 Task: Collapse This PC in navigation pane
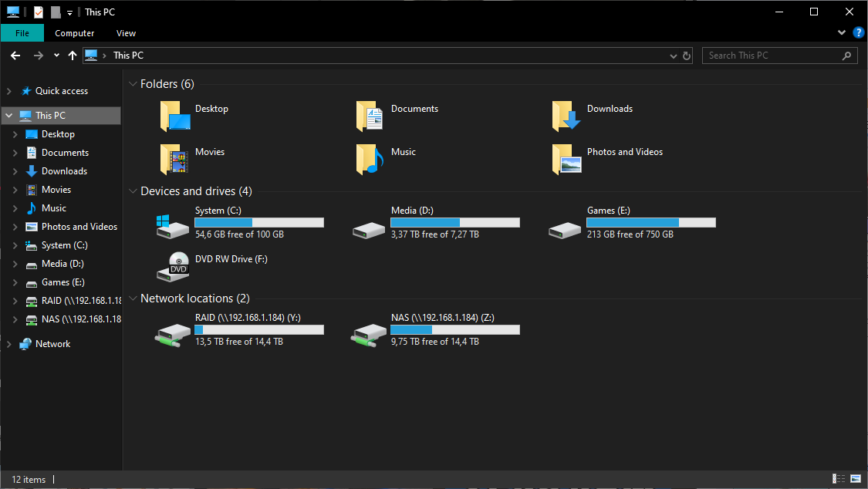point(8,116)
